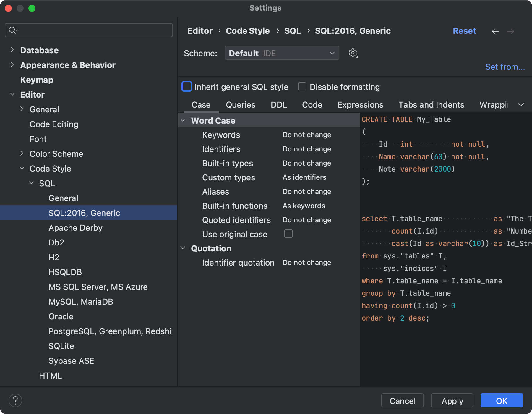Screen dimensions: 532x414
Task: Collapse the Word Case section
Action: pos(183,120)
